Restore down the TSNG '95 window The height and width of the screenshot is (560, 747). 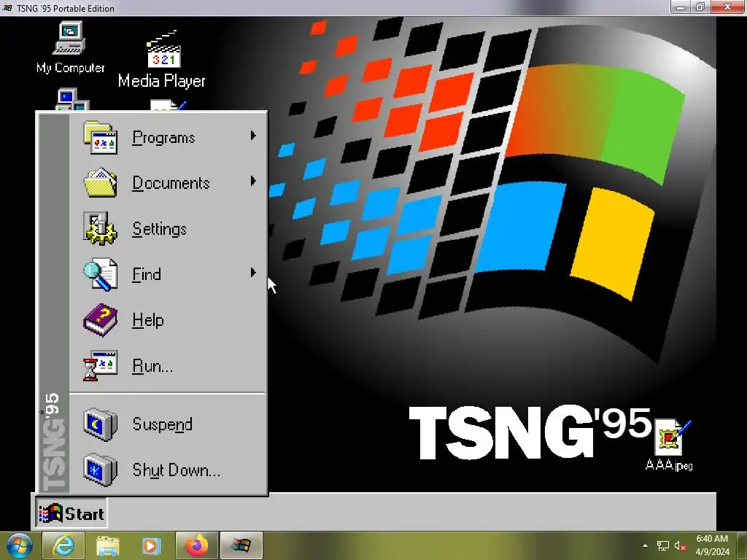700,7
